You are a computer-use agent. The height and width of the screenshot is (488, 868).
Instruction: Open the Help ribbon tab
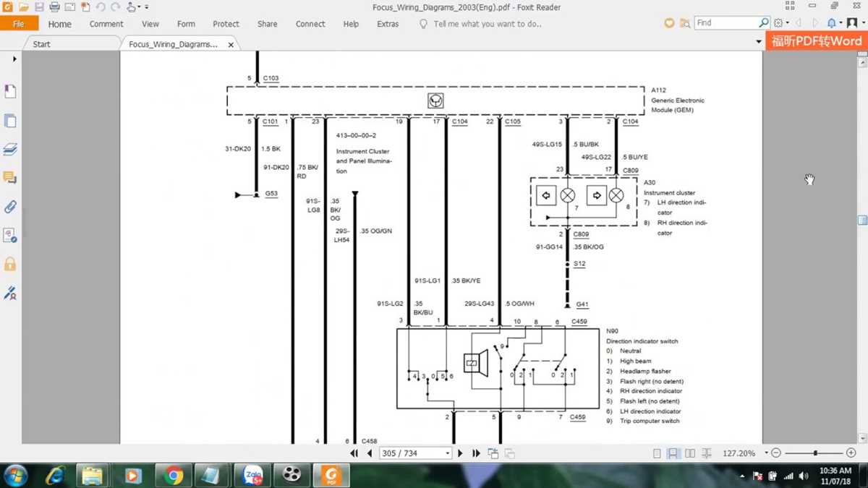click(351, 24)
